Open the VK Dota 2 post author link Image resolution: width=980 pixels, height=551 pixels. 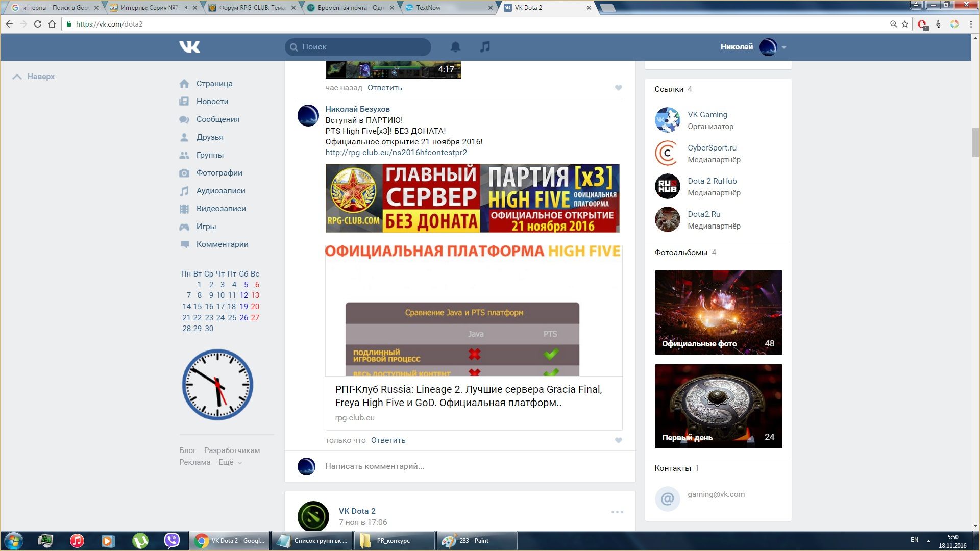(357, 511)
